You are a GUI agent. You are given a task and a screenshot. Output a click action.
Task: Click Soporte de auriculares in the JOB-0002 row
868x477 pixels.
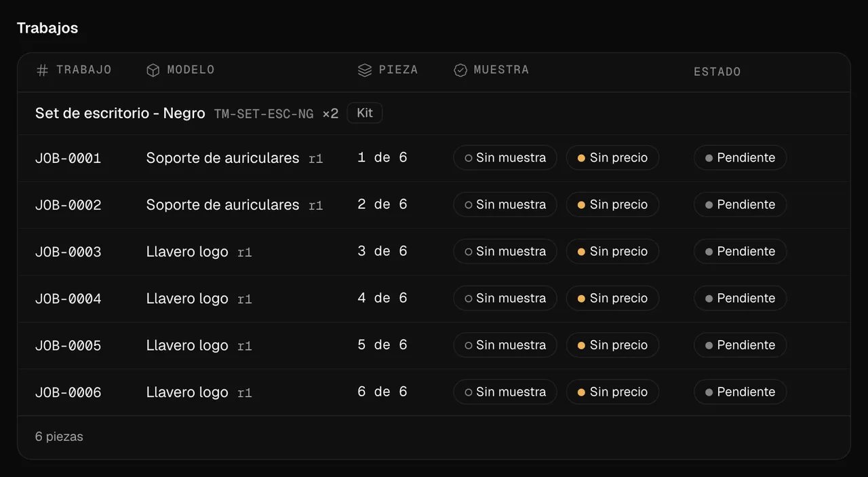222,205
